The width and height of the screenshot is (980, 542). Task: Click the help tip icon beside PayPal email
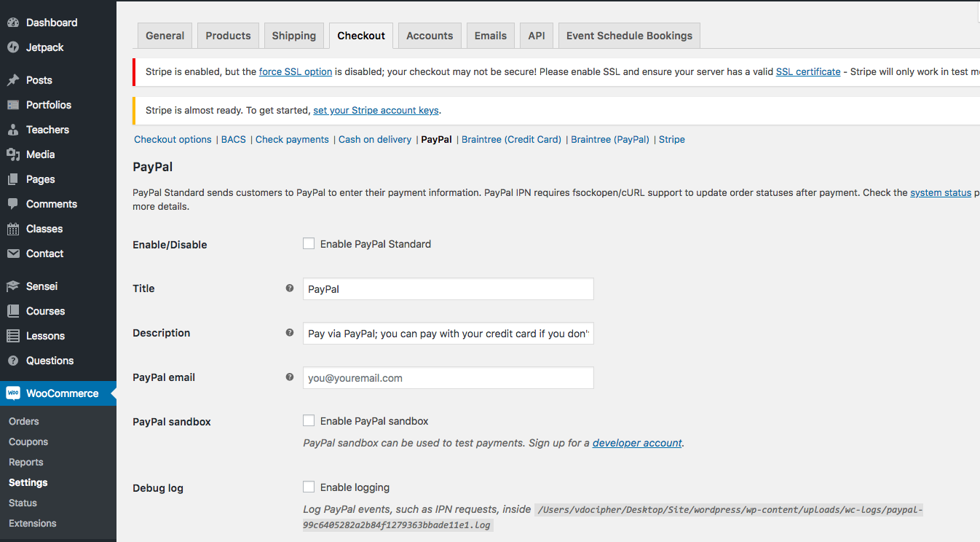point(290,377)
